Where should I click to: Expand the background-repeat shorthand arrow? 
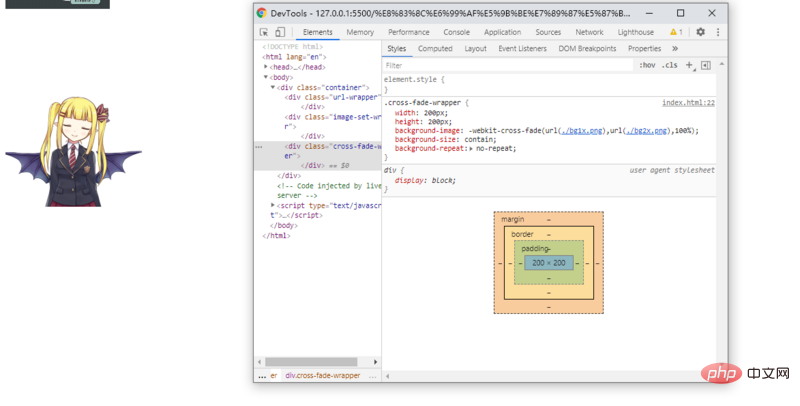[x=470, y=148]
